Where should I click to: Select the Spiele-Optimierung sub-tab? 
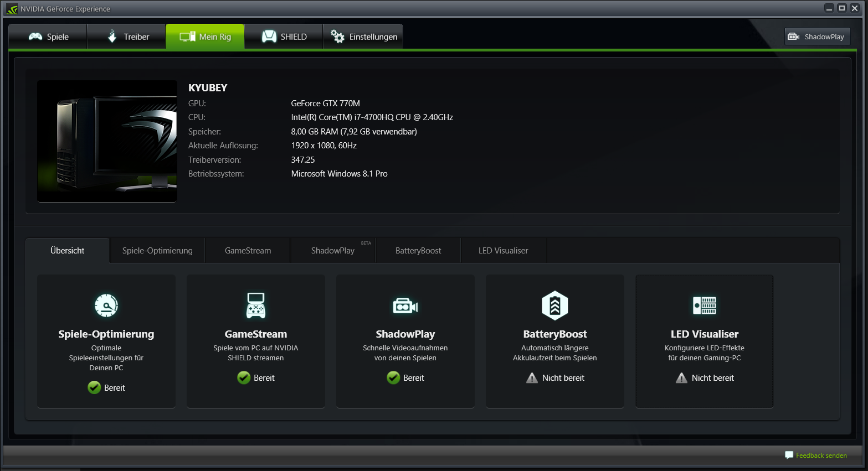click(x=157, y=251)
